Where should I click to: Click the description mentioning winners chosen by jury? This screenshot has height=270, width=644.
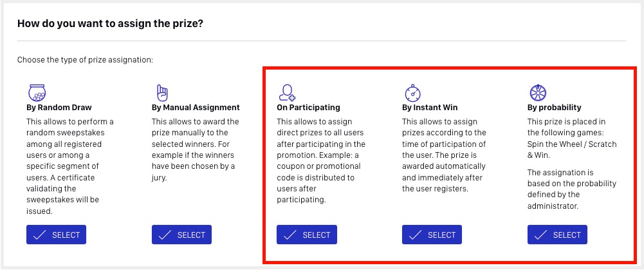196,149
